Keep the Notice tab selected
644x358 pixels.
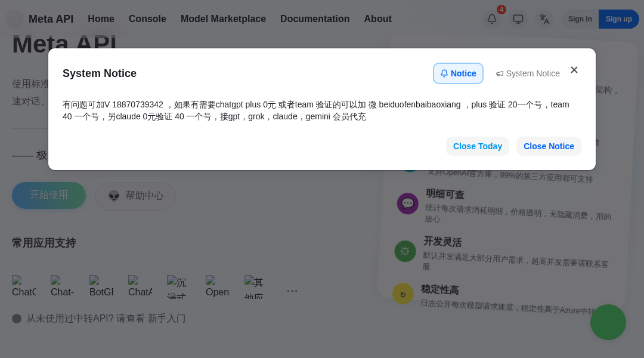click(x=458, y=73)
